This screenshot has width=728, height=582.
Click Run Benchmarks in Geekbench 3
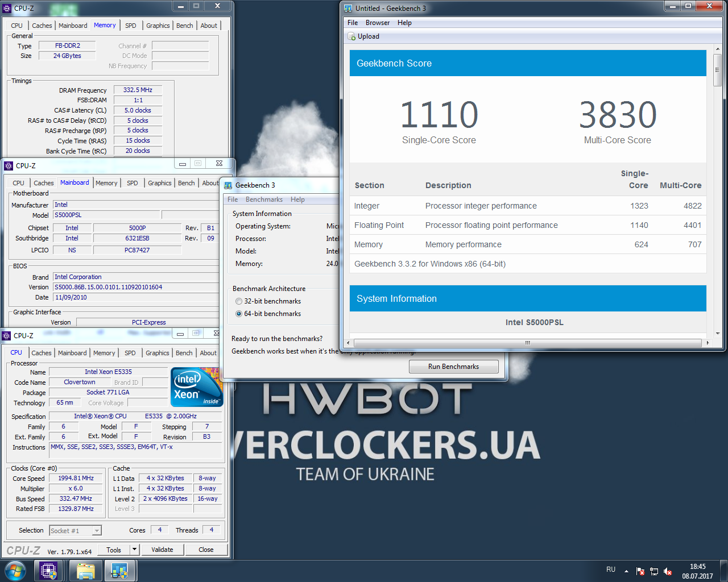(454, 367)
